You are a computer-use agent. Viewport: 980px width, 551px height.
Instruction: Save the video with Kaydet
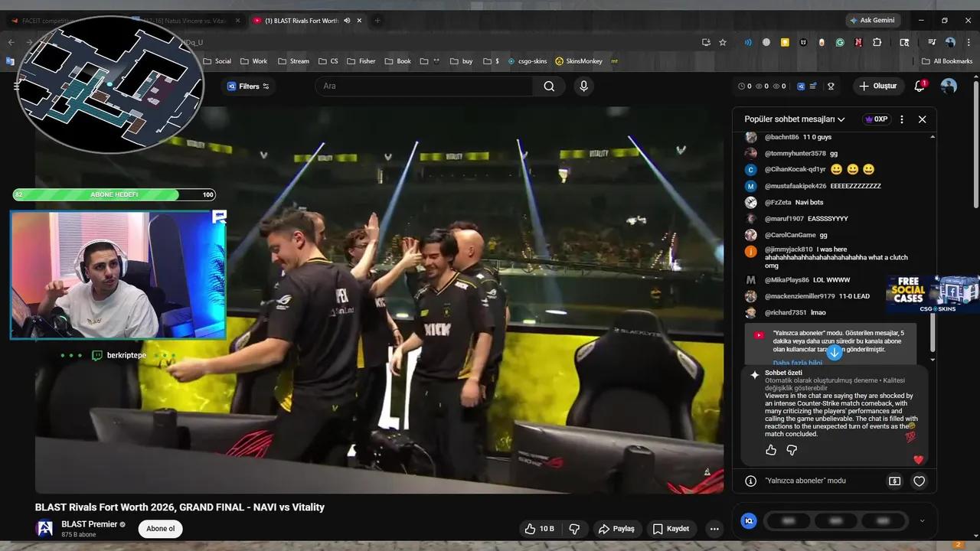click(671, 529)
